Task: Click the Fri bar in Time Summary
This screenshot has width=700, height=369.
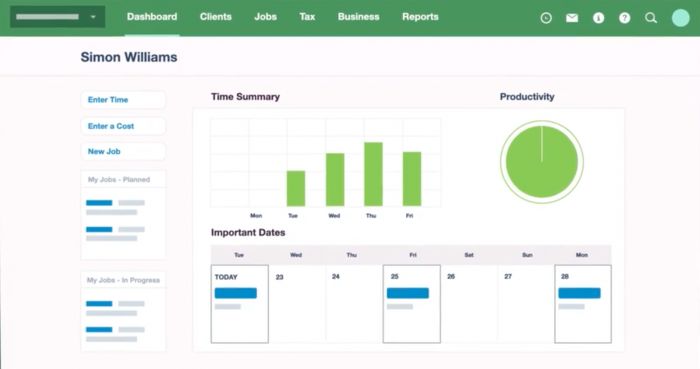Action: click(412, 179)
